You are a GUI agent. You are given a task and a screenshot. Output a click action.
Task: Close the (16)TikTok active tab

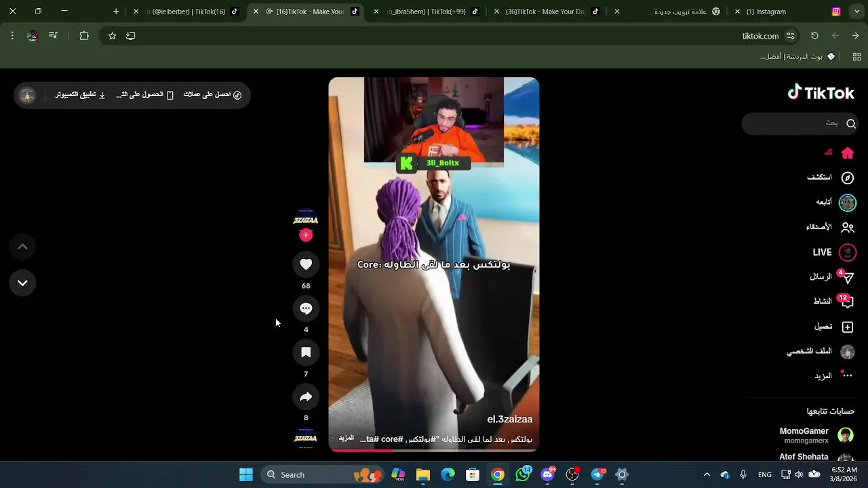coord(256,12)
